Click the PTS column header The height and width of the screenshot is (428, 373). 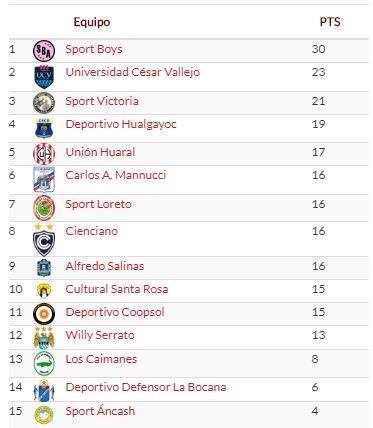click(x=330, y=22)
